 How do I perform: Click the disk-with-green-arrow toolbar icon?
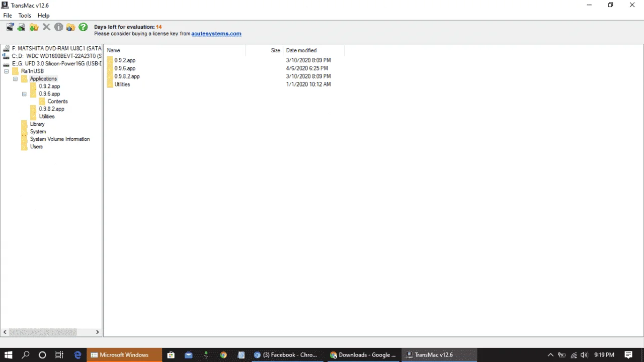[x=22, y=27]
